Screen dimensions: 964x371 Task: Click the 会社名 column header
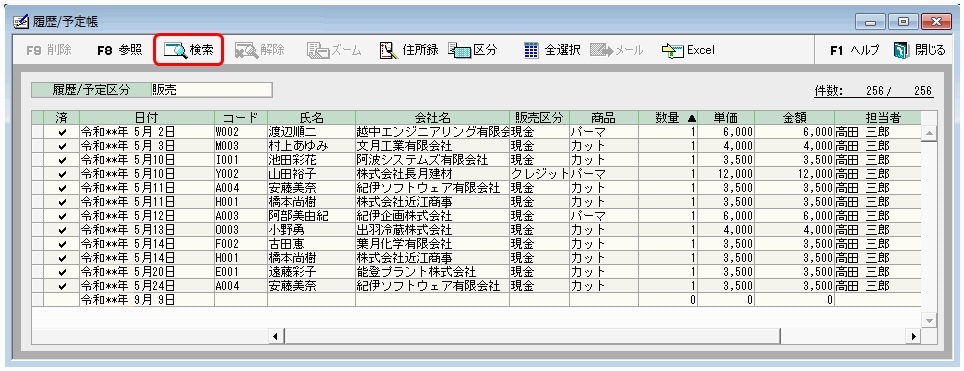click(432, 118)
